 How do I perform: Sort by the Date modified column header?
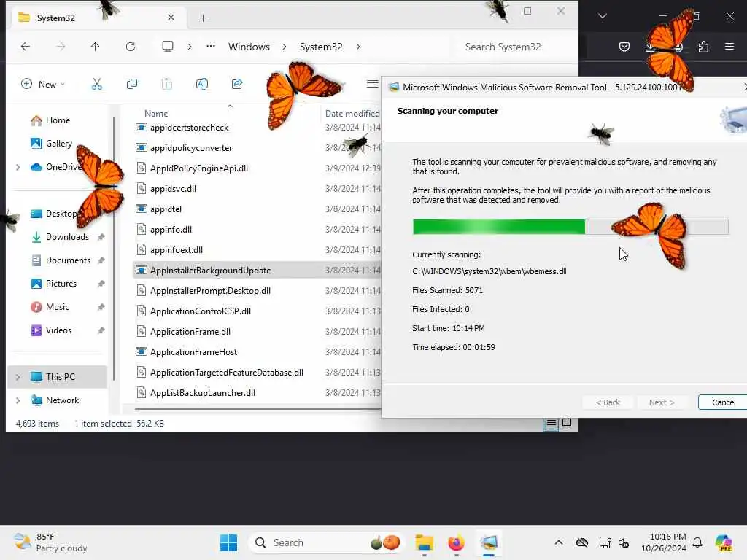point(352,113)
